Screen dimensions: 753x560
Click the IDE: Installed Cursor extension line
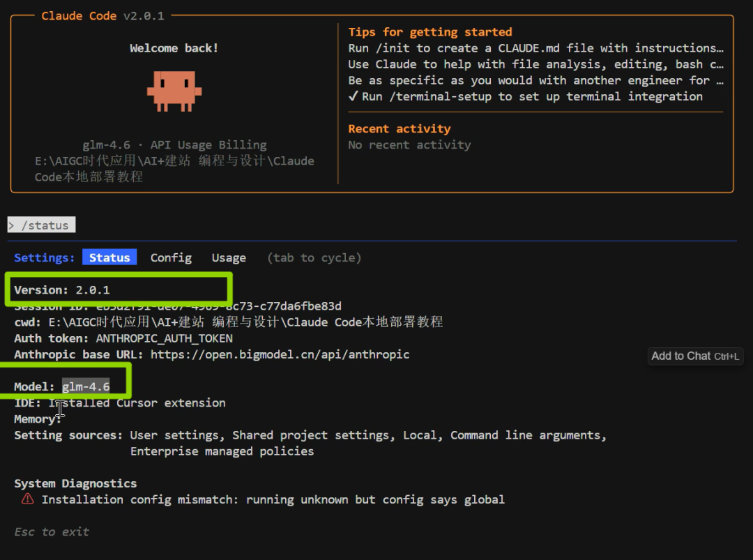(x=120, y=403)
